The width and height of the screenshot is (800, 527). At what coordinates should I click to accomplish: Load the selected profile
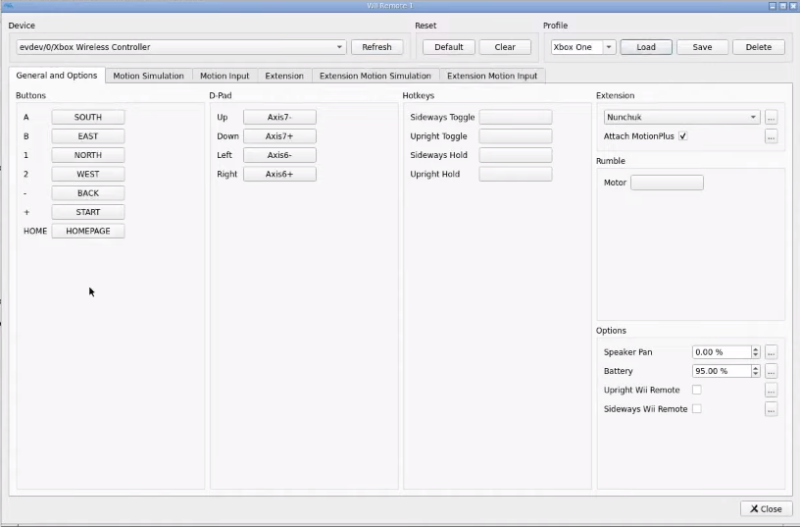coord(646,47)
